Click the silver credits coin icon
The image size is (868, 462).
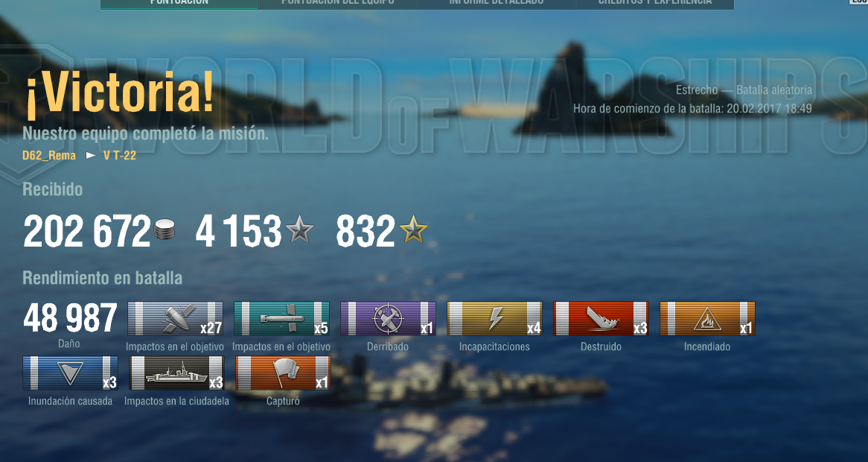[x=165, y=230]
